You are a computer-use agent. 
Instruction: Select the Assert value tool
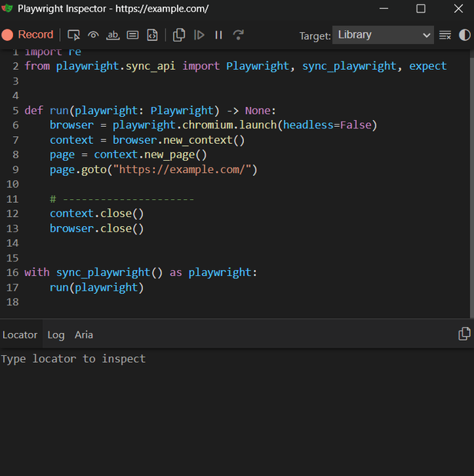point(132,35)
